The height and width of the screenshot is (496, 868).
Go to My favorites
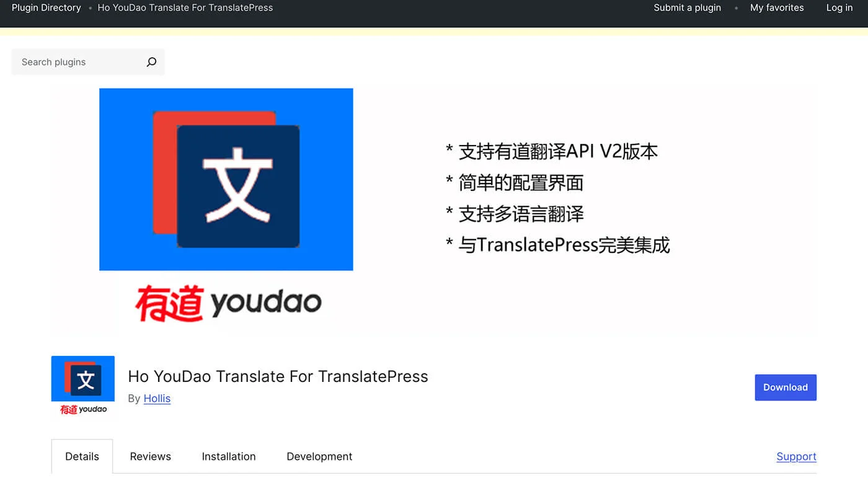coord(776,8)
